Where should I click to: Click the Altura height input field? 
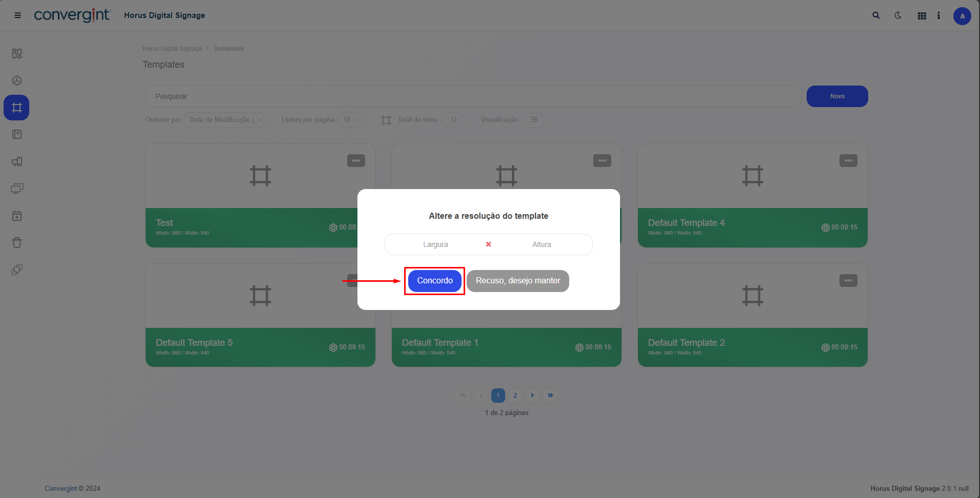(x=542, y=244)
